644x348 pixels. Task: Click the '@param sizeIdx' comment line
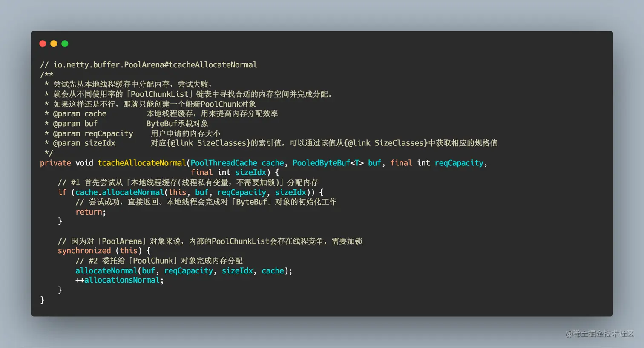pos(271,143)
